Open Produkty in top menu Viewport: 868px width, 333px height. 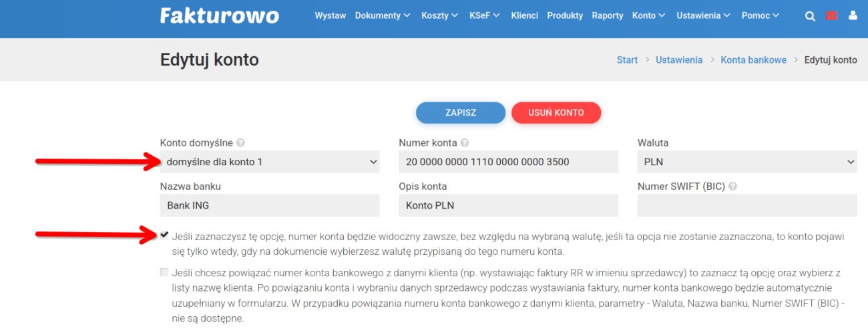565,15
